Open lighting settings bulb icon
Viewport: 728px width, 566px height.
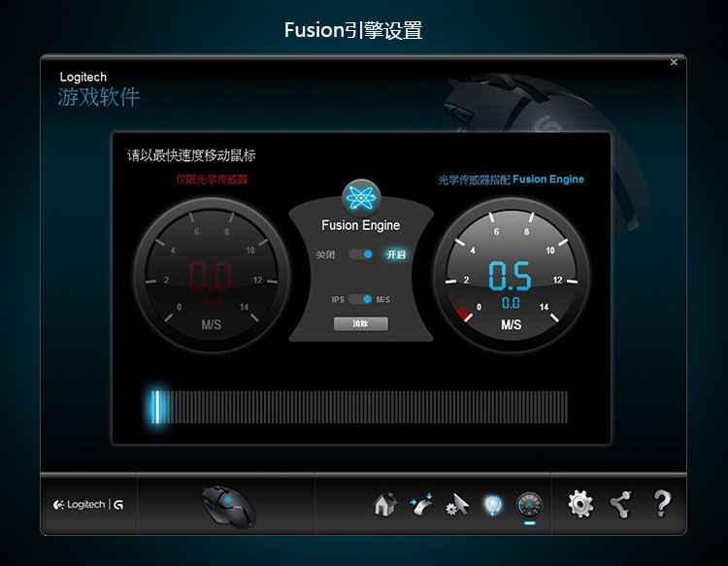pos(493,505)
